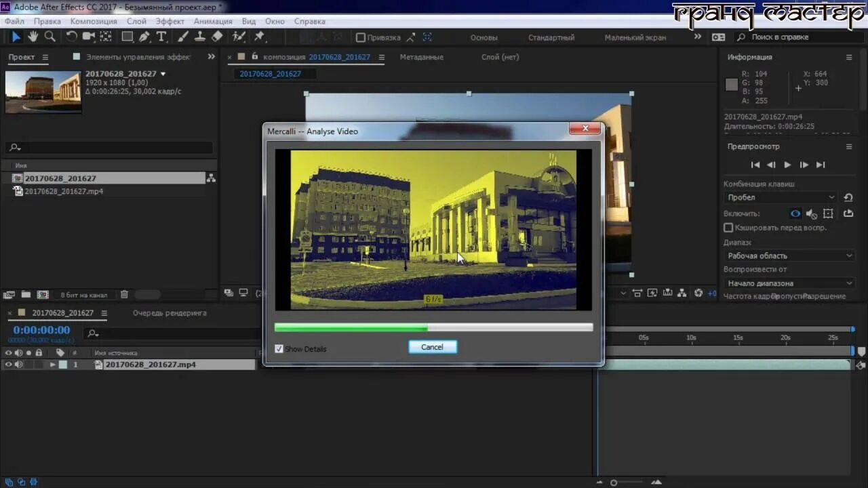Switch to Маленький экран workspace

pyautogui.click(x=635, y=38)
